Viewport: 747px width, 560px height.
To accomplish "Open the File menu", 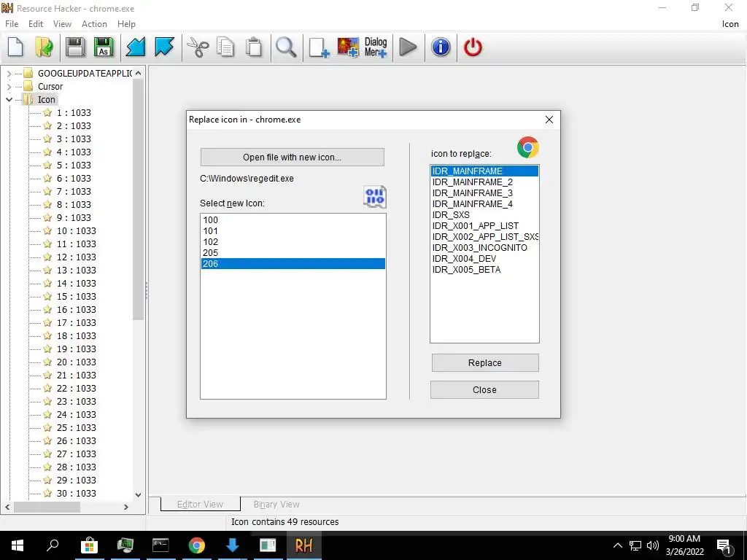I will tap(12, 24).
